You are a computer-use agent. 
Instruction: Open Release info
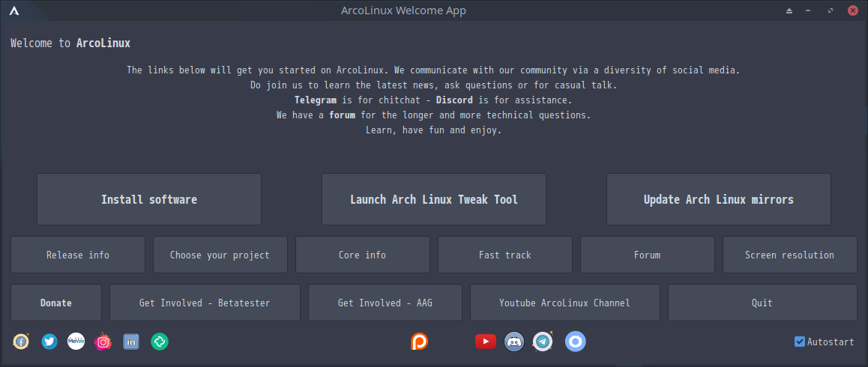(x=78, y=255)
